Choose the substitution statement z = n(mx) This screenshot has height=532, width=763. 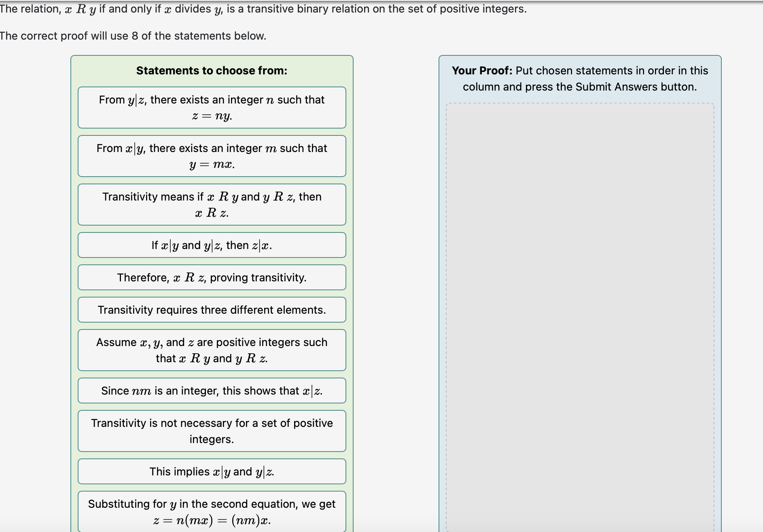[x=212, y=512]
